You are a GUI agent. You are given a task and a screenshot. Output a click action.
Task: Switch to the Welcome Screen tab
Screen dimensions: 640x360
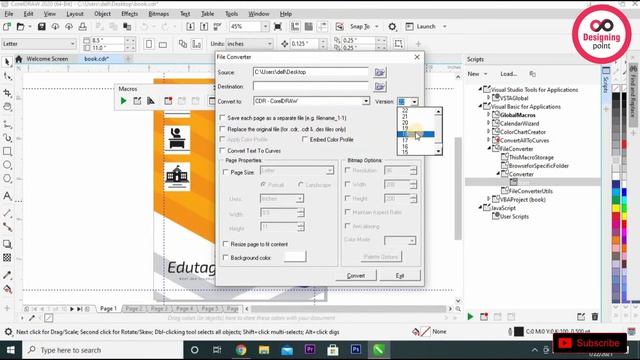[x=47, y=59]
